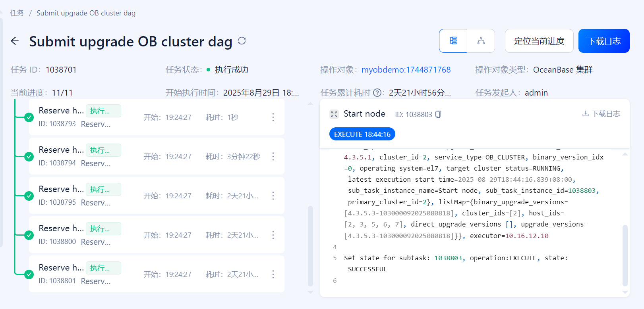Open more menu for subtask 1038800
Viewport: 644px width, 309px height.
273,235
